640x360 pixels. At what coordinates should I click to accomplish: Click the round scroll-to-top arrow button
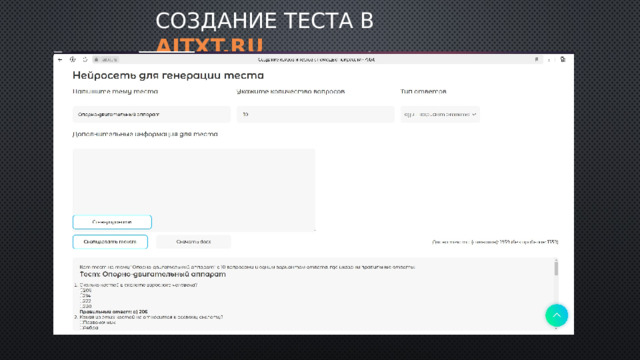[x=556, y=315]
